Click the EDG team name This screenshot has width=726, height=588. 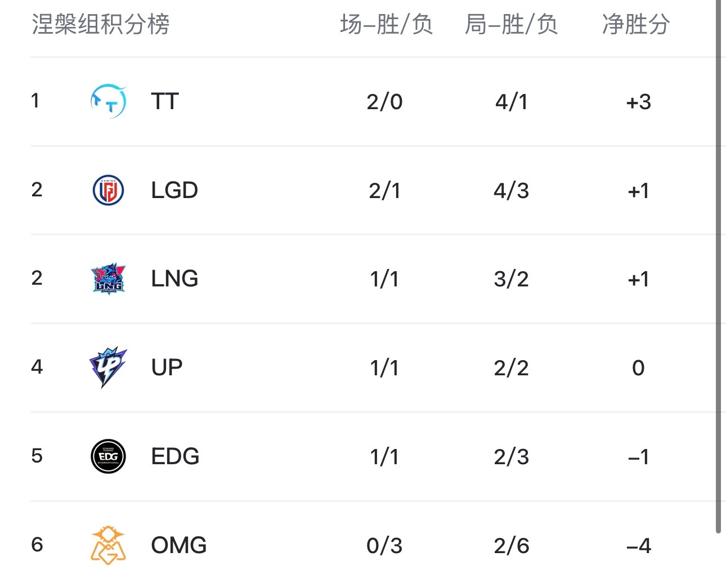click(175, 456)
